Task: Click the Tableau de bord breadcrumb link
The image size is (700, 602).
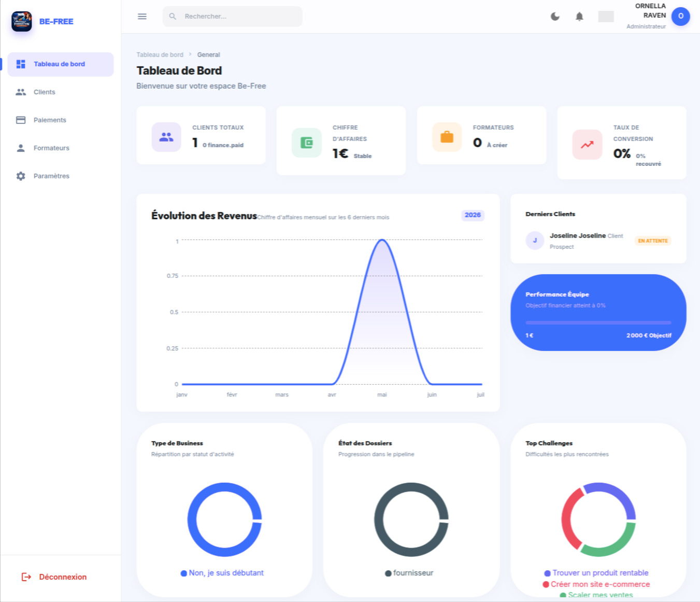Action: [x=160, y=54]
